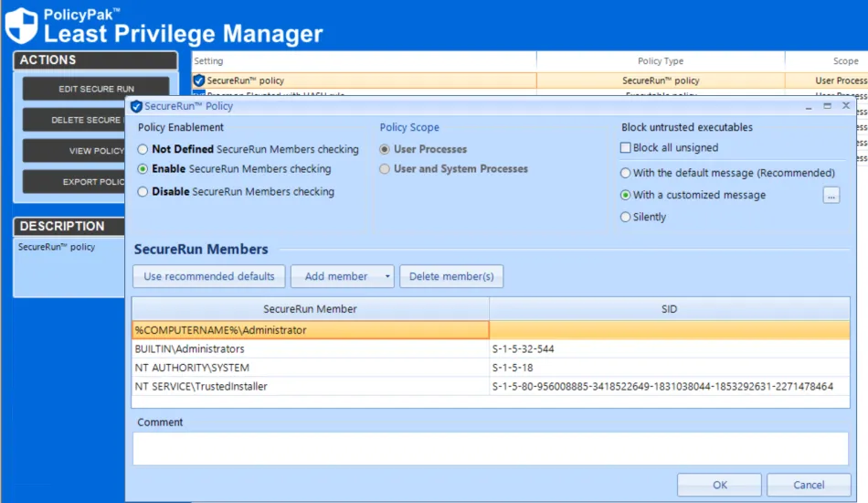Select With the default message option
The image size is (868, 503).
coord(626,173)
